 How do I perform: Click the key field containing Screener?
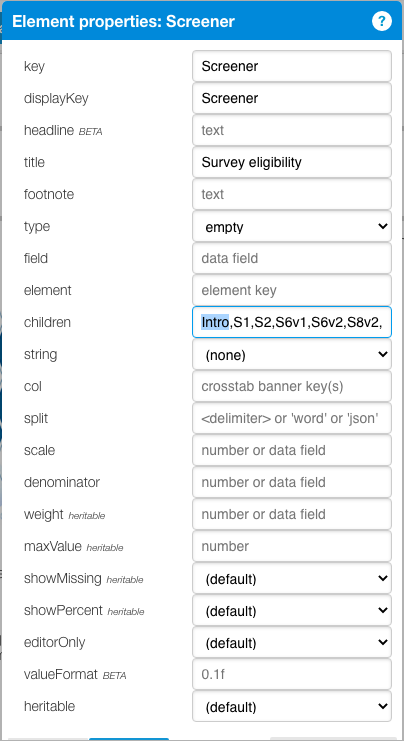[292, 66]
